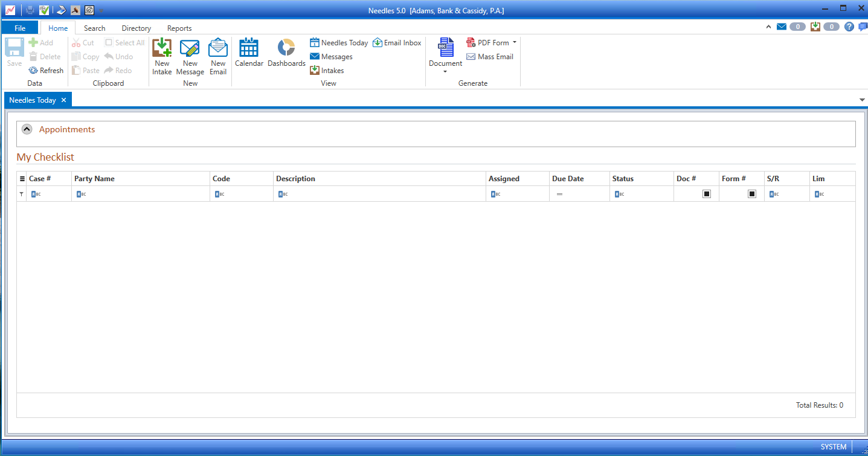The height and width of the screenshot is (456, 868).
Task: Open the tab list dropdown arrow at far right
Action: point(862,100)
